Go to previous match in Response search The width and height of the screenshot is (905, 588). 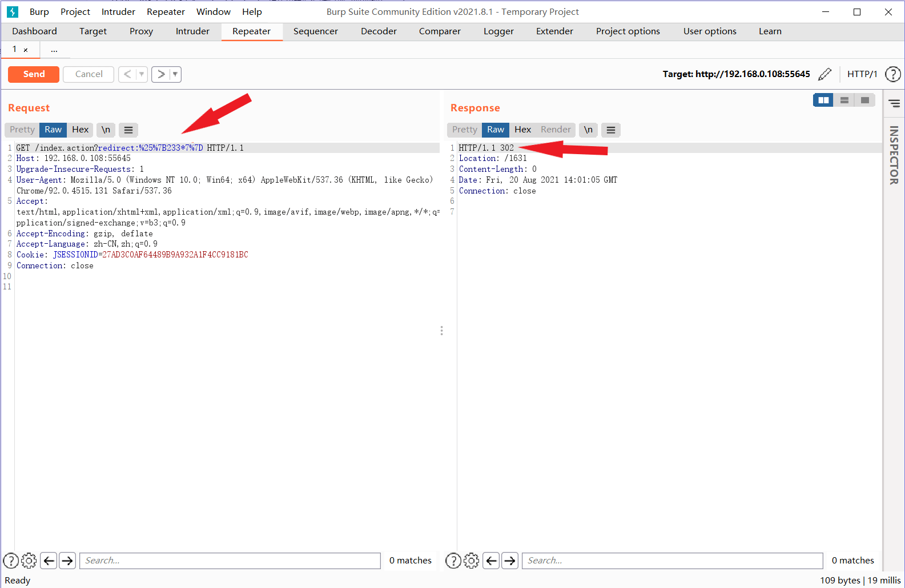[x=492, y=561]
